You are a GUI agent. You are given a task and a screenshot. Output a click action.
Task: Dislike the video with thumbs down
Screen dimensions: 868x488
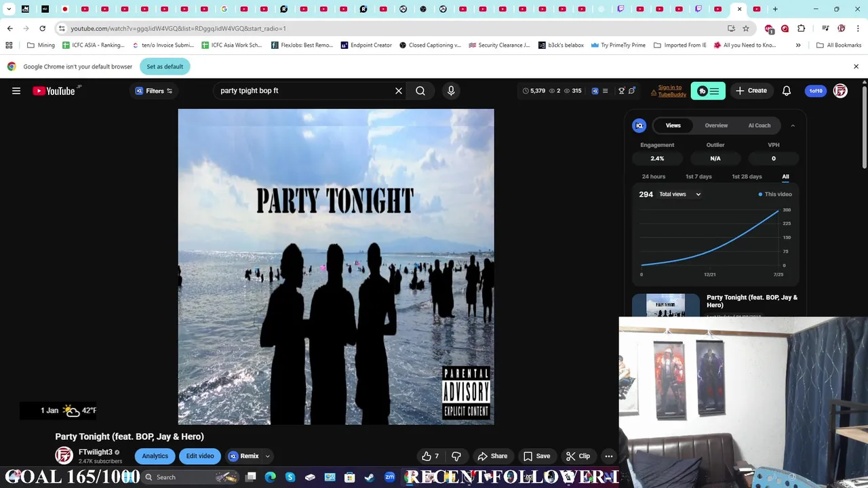tap(456, 456)
